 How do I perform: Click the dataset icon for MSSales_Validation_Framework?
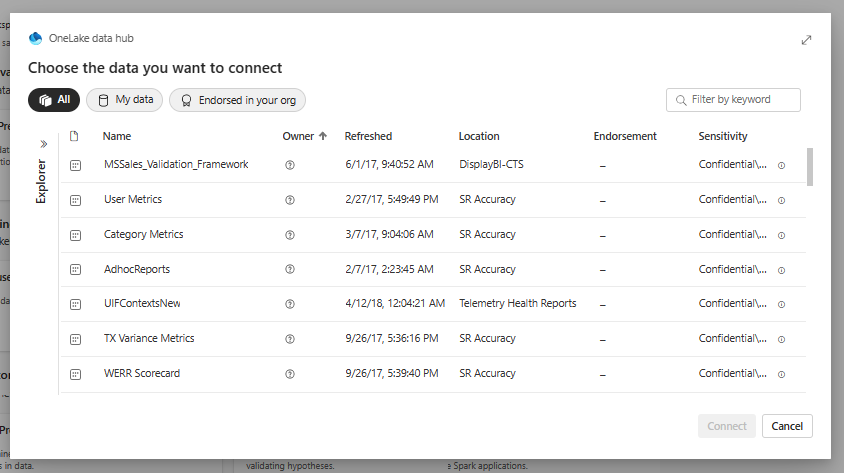75,165
